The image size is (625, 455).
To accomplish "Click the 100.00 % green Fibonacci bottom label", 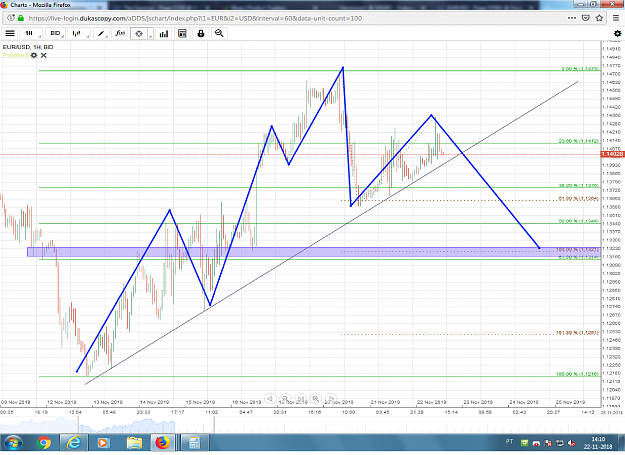I will click(x=577, y=374).
